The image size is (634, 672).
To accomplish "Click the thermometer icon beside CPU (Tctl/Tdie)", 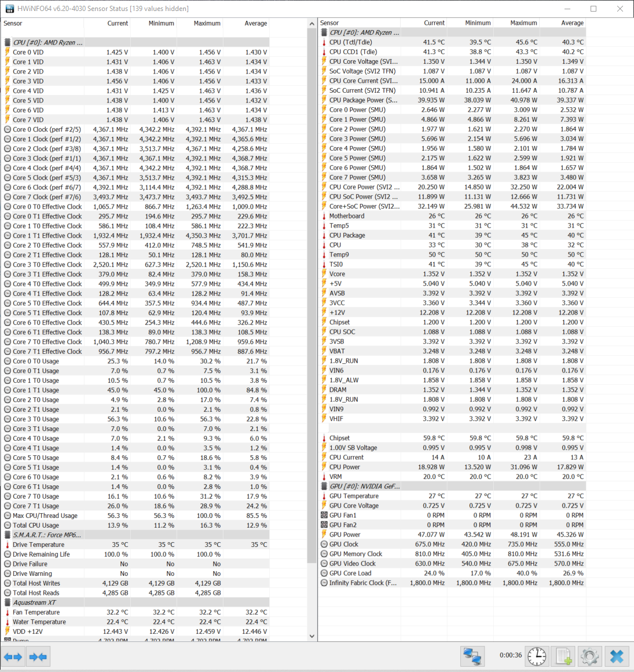I will pyautogui.click(x=324, y=42).
